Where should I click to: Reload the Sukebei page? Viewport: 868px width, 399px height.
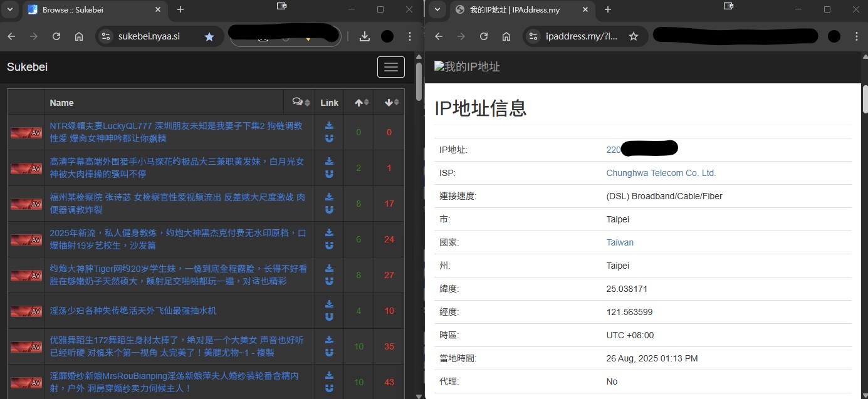pos(56,36)
